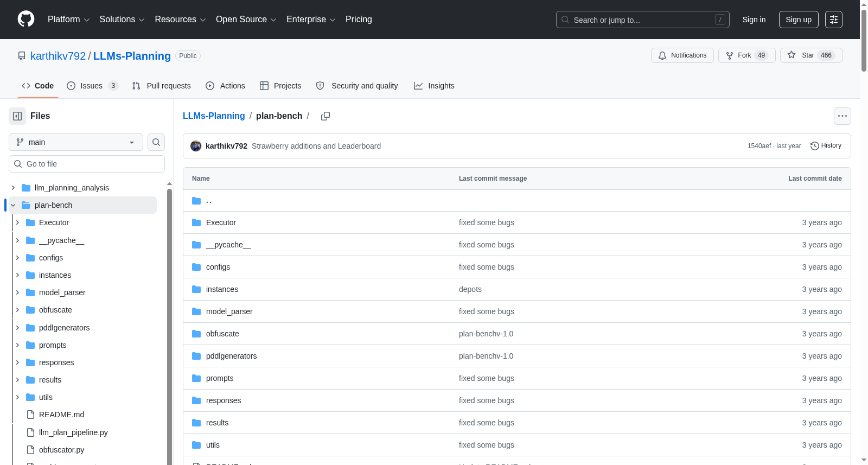Fork the repository with the Fork button
The height and width of the screenshot is (465, 868).
(x=747, y=55)
